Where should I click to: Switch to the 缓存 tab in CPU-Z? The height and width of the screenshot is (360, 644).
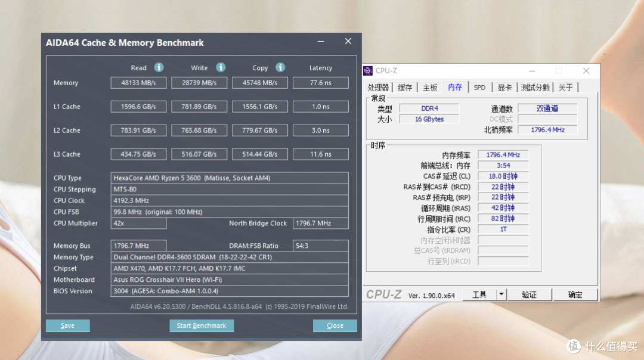pyautogui.click(x=405, y=88)
